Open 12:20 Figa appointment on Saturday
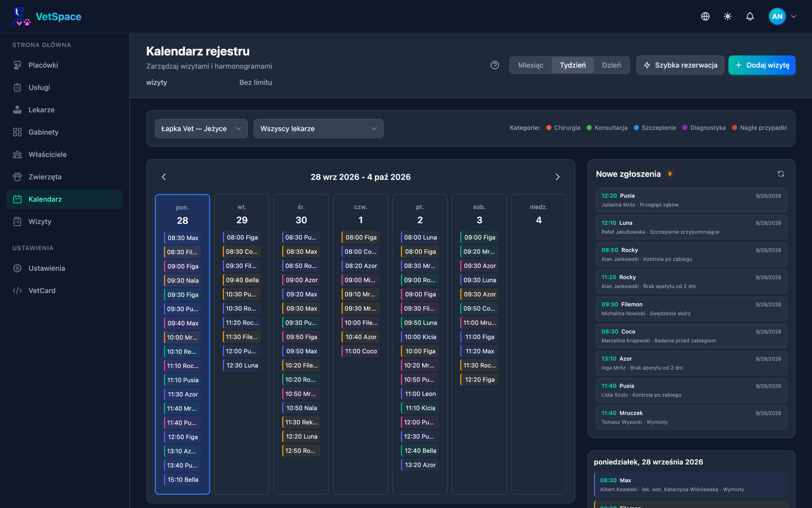The image size is (812, 508). point(480,379)
